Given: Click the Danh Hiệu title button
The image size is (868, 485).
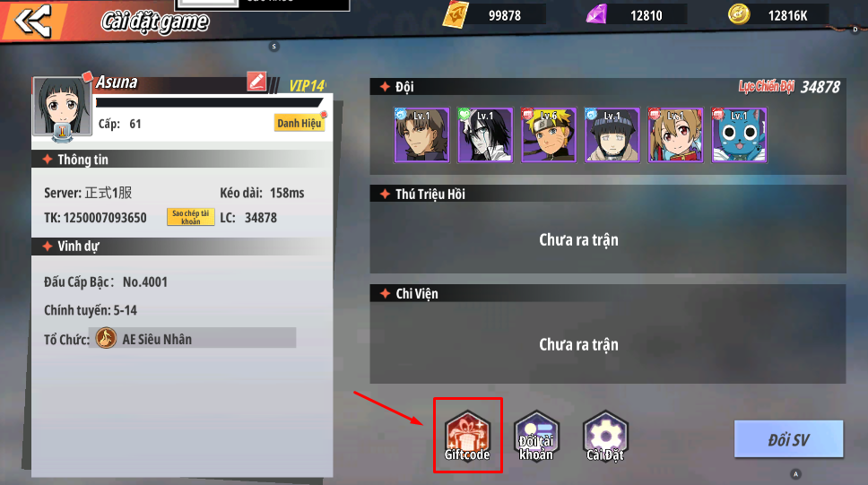Looking at the screenshot, I should point(299,123).
